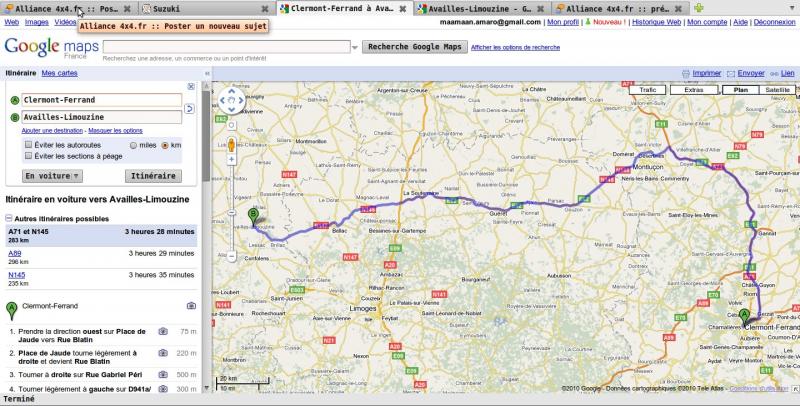This screenshot has width=800, height=406.
Task: Pan the map right with the arrow control
Action: click(241, 100)
